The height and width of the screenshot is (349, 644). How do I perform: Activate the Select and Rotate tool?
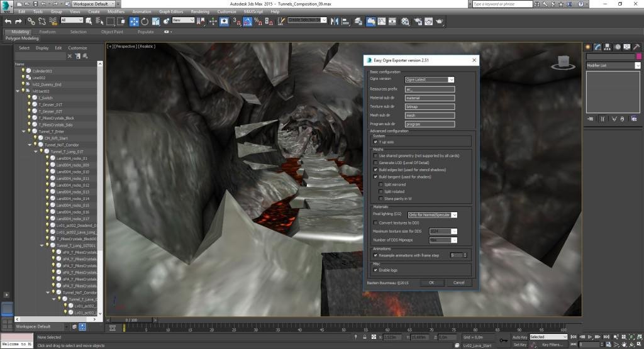pyautogui.click(x=145, y=21)
